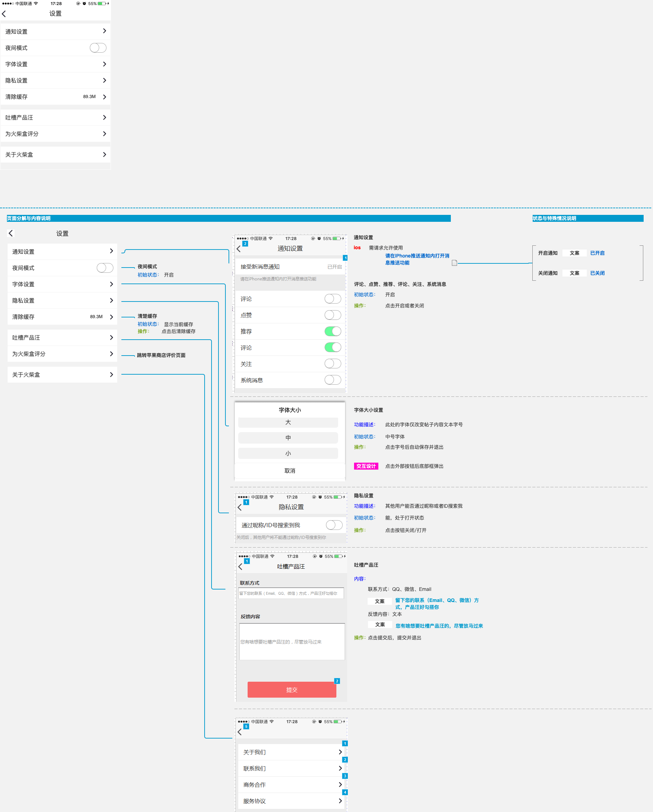Image resolution: width=653 pixels, height=812 pixels.
Task: Disable the switched-on 评论 notification switch
Action: pyautogui.click(x=333, y=347)
